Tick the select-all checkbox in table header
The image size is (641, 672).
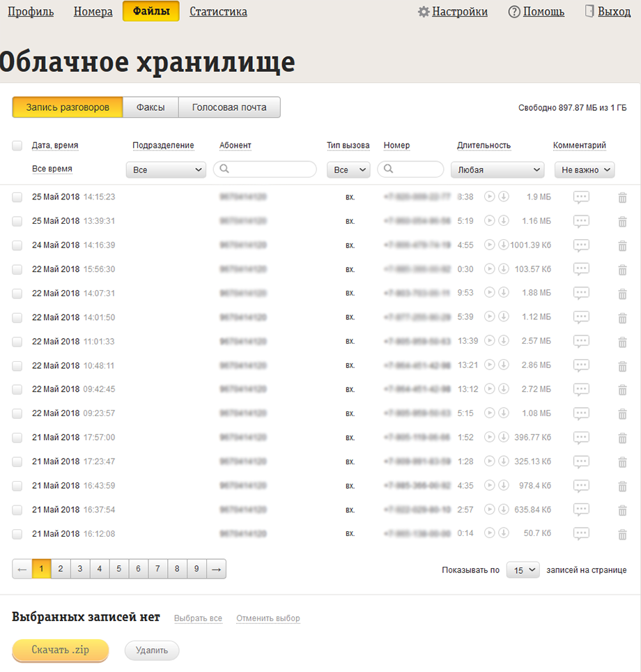17,145
